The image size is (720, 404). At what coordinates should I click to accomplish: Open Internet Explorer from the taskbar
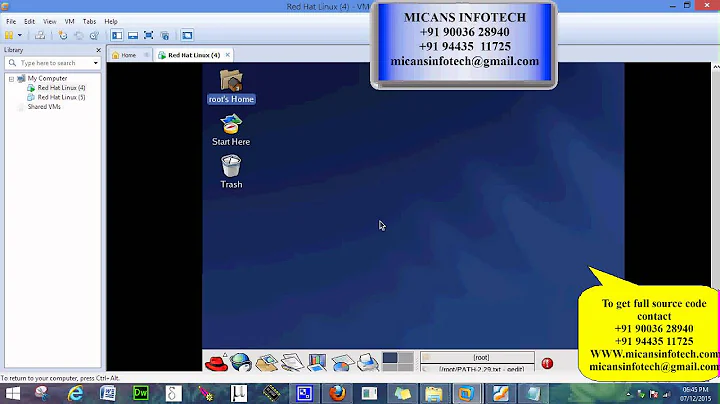tap(75, 393)
